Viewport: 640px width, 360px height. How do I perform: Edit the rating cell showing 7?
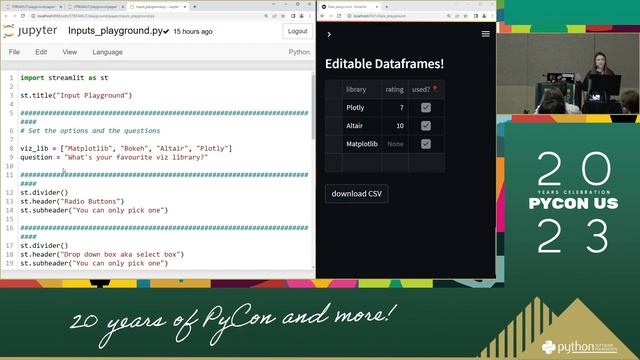(x=394, y=108)
